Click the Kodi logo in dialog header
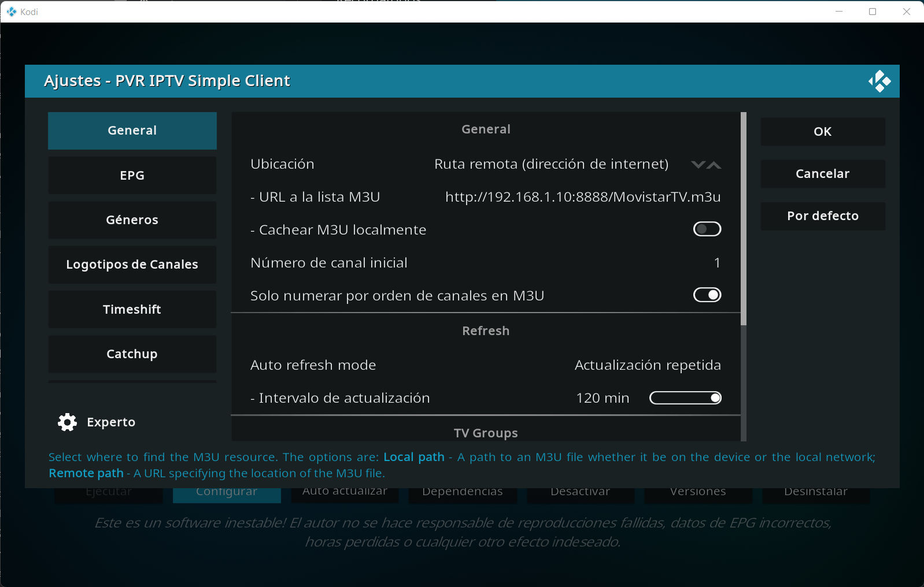The image size is (924, 587). [879, 81]
